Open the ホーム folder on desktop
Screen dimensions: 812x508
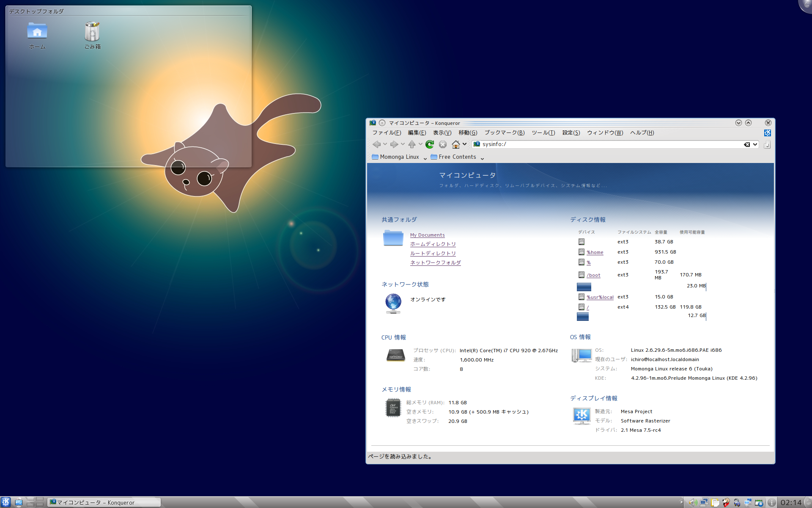(x=37, y=35)
